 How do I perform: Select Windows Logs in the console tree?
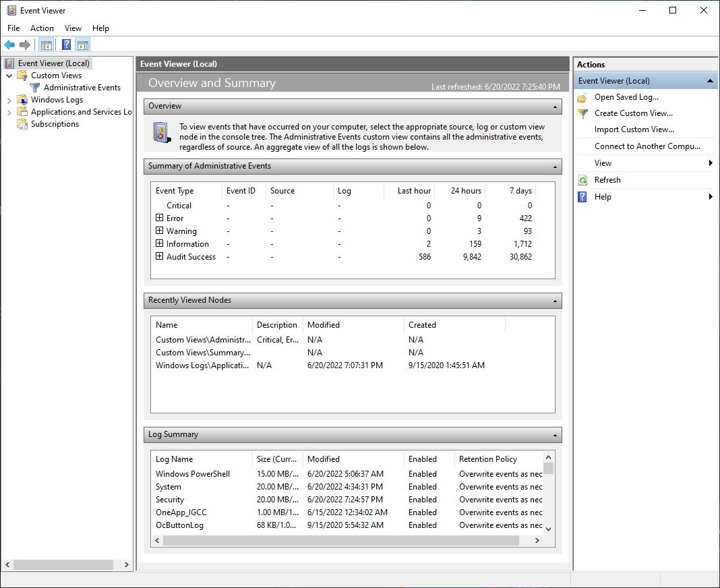(57, 100)
